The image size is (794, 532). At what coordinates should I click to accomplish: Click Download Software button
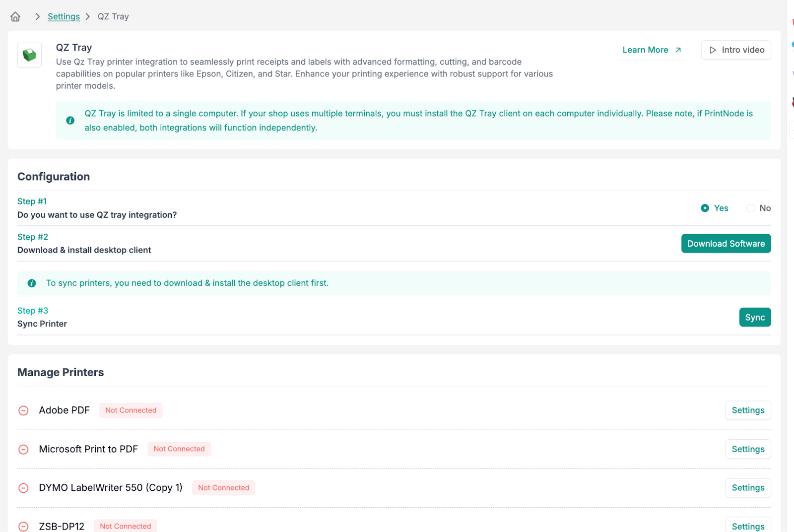point(726,243)
